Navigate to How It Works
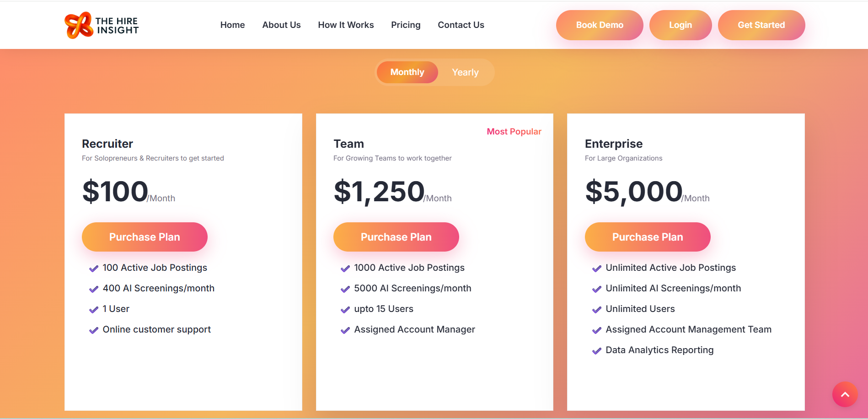 (346, 25)
